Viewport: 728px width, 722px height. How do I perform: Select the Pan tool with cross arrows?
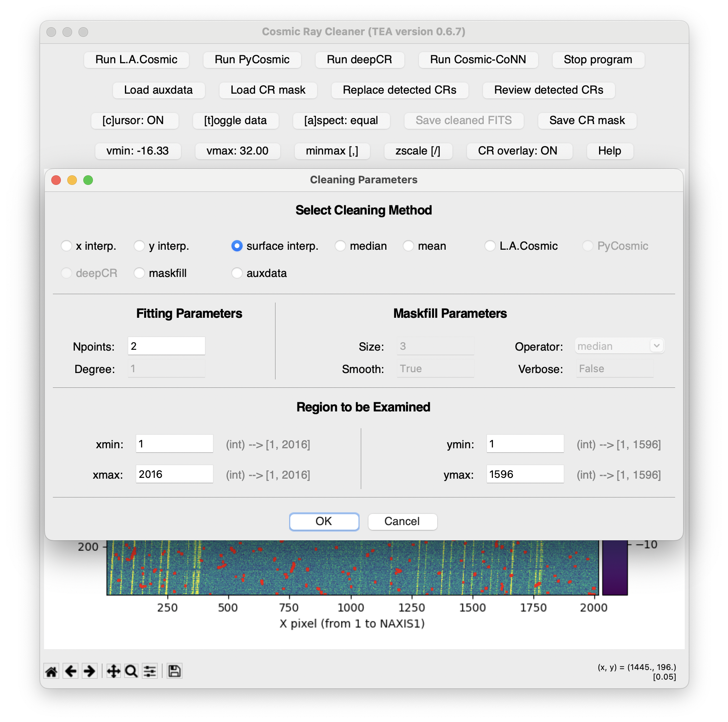click(x=113, y=671)
